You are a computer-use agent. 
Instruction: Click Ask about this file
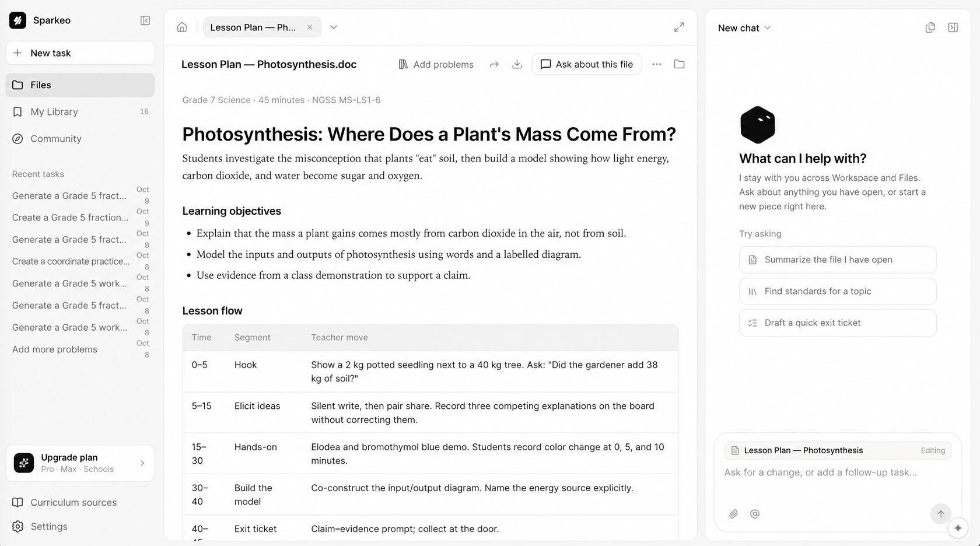coord(587,64)
